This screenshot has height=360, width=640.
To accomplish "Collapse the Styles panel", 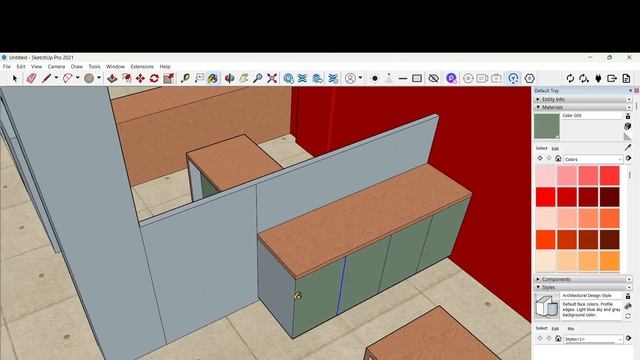I will pos(582,287).
